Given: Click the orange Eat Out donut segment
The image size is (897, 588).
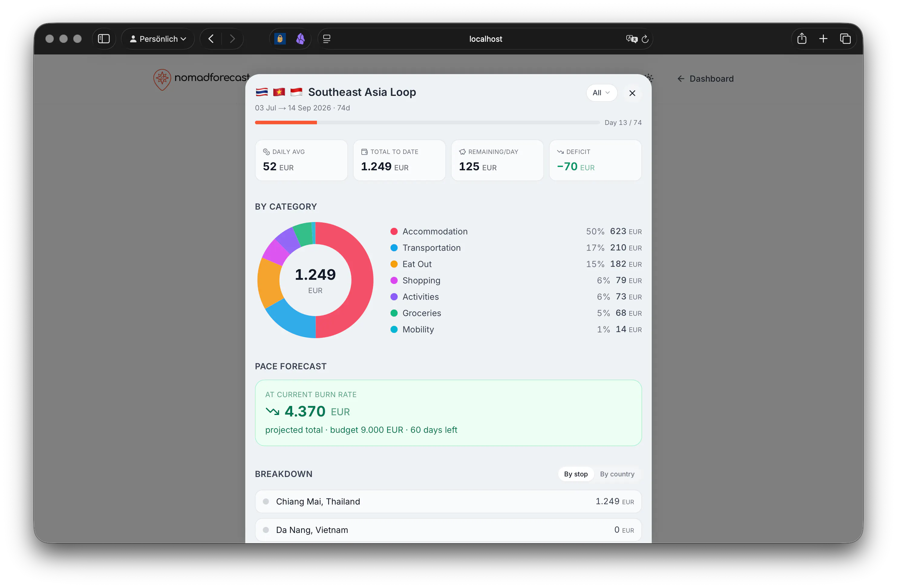Looking at the screenshot, I should (x=269, y=283).
